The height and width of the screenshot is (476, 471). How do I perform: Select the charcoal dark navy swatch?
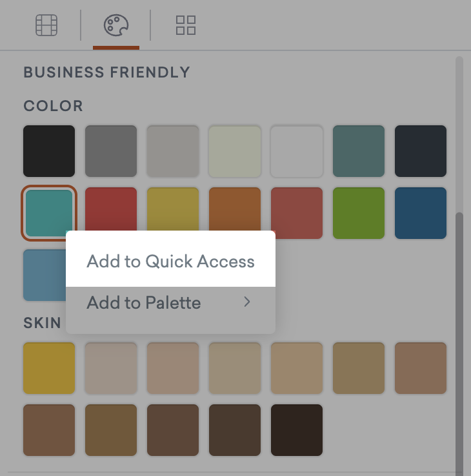(421, 151)
